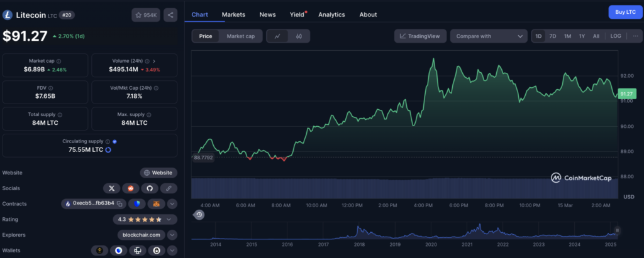This screenshot has height=258, width=644.
Task: Open the TradingView chart button
Action: [x=420, y=36]
